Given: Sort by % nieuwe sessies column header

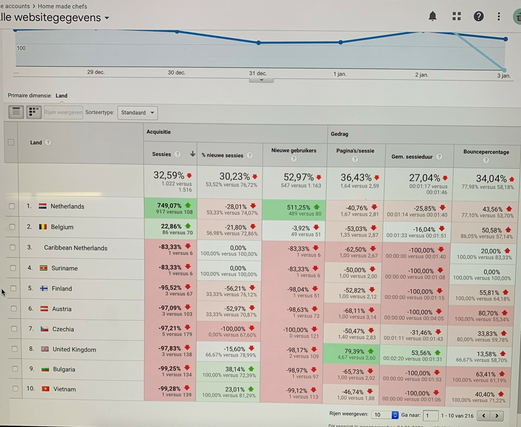Looking at the screenshot, I should [x=222, y=155].
